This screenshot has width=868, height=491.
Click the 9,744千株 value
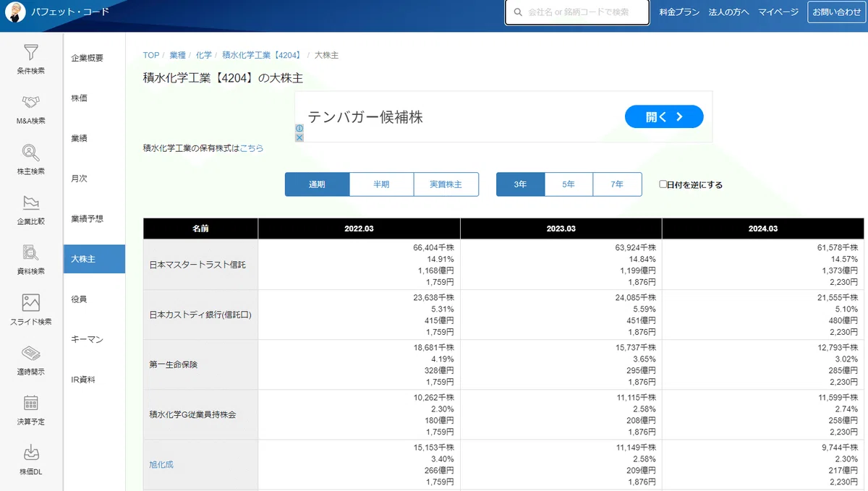840,447
